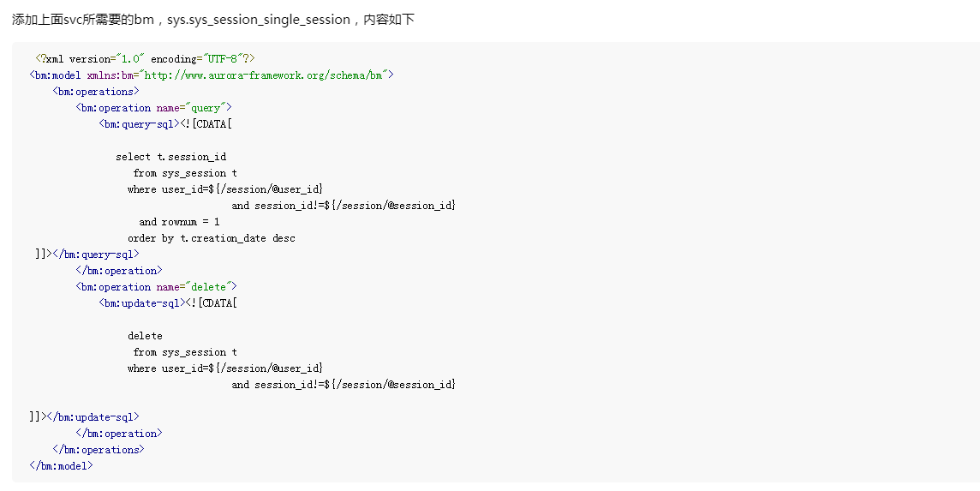Click the "order by t.creation_date desc" line

[212, 238]
